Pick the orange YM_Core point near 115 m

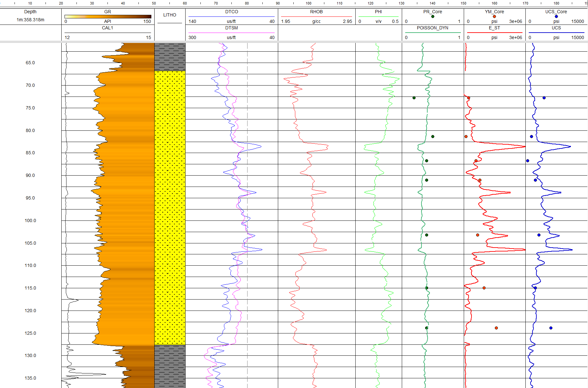pyautogui.click(x=484, y=288)
